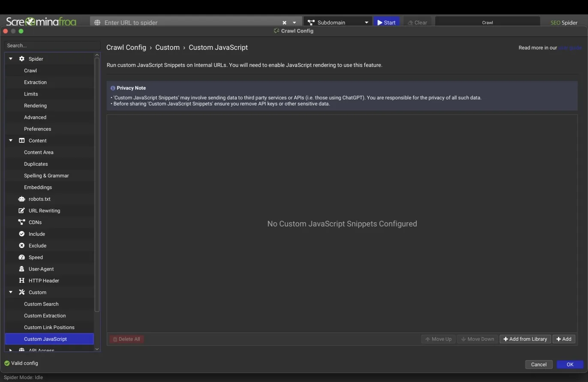Click the Subdomain mode network icon
Screen dimensions: 588x382
click(x=311, y=22)
